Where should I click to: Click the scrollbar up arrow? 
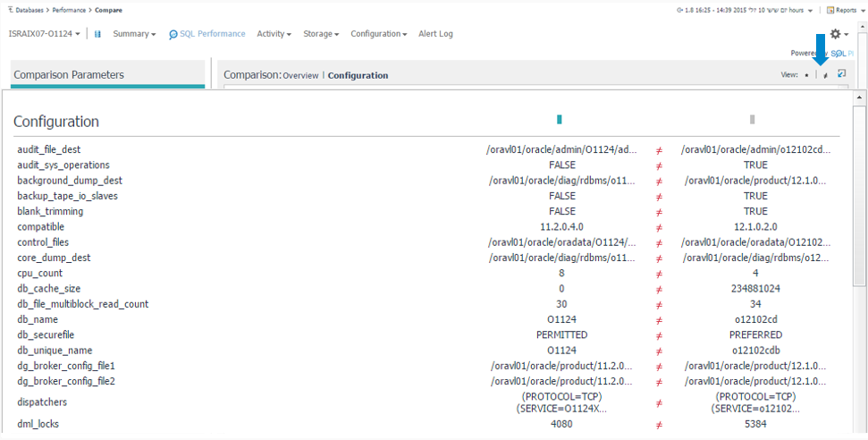pos(859,97)
